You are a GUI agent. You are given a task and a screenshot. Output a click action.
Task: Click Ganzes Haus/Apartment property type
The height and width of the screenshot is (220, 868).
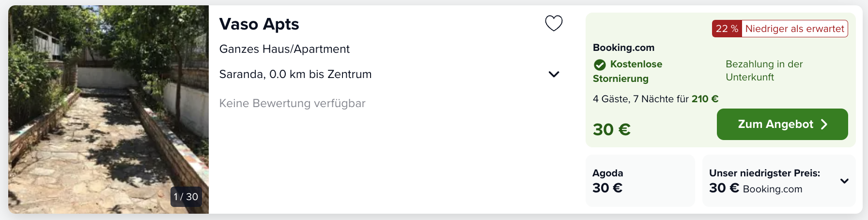coord(284,49)
